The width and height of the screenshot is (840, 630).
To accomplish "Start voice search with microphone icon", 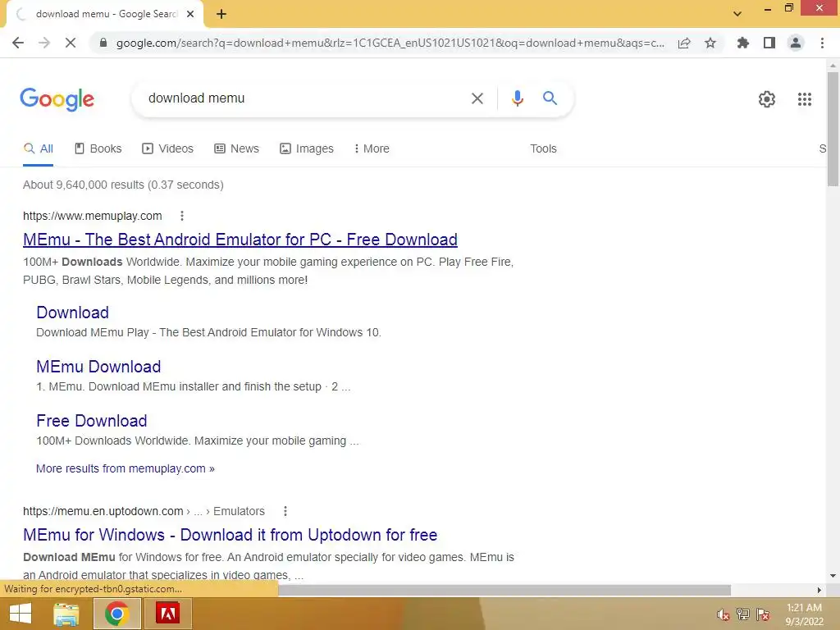I will pyautogui.click(x=517, y=98).
